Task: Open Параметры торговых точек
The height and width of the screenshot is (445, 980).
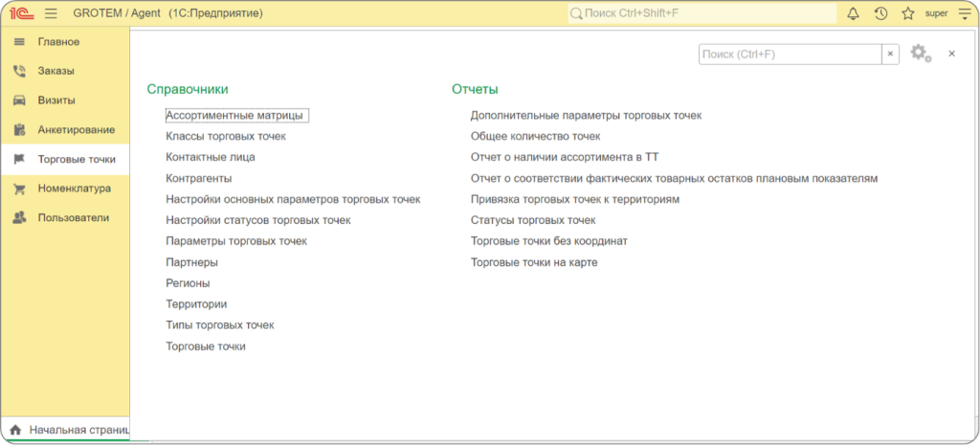Action: 236,241
